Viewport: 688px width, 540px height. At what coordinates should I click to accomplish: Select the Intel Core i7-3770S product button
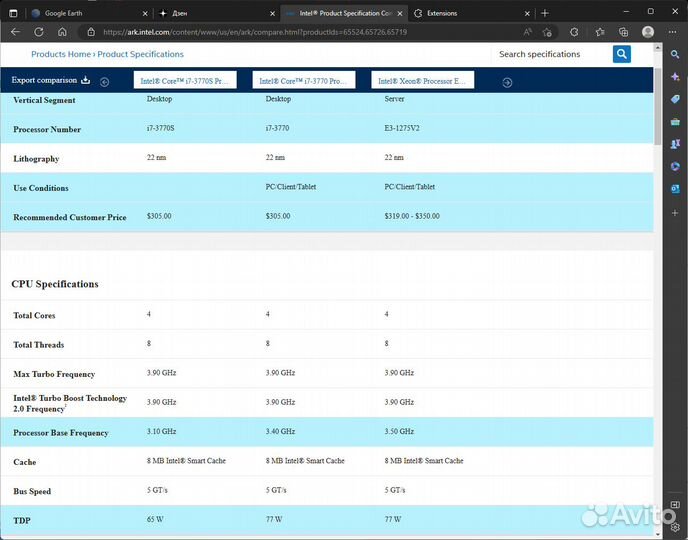click(185, 80)
